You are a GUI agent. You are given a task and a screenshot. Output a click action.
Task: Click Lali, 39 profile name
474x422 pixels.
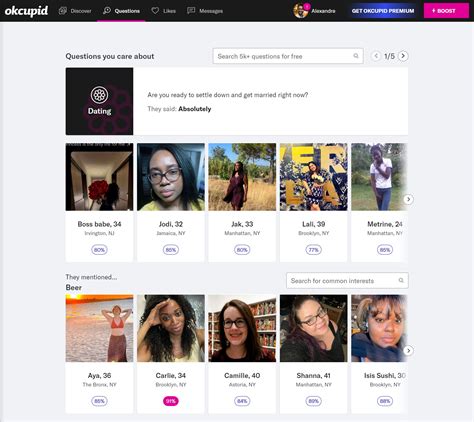(313, 224)
